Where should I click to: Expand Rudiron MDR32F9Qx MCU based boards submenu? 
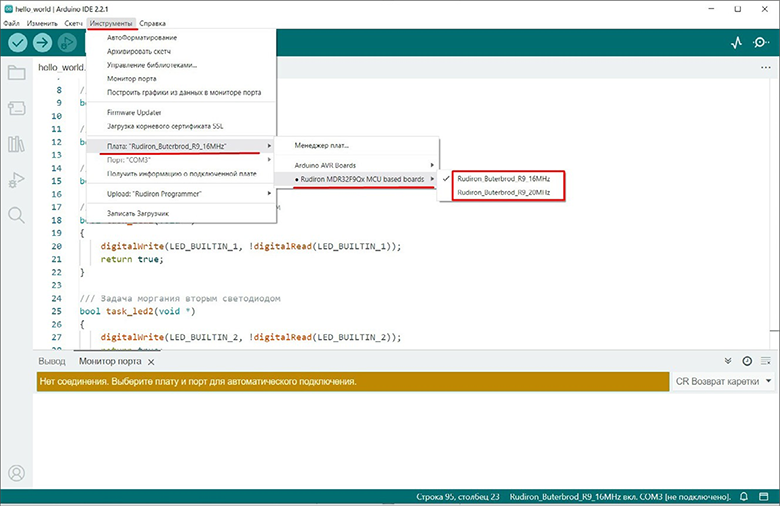coord(357,179)
